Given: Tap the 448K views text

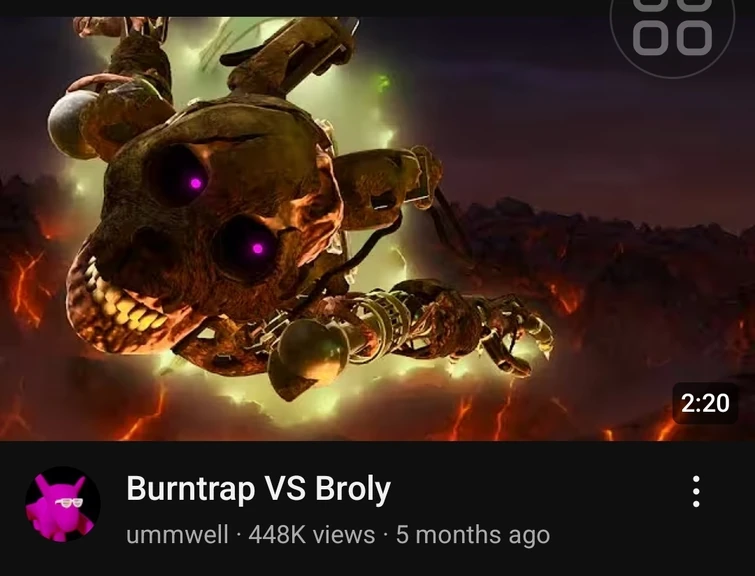Looking at the screenshot, I should click(x=312, y=535).
